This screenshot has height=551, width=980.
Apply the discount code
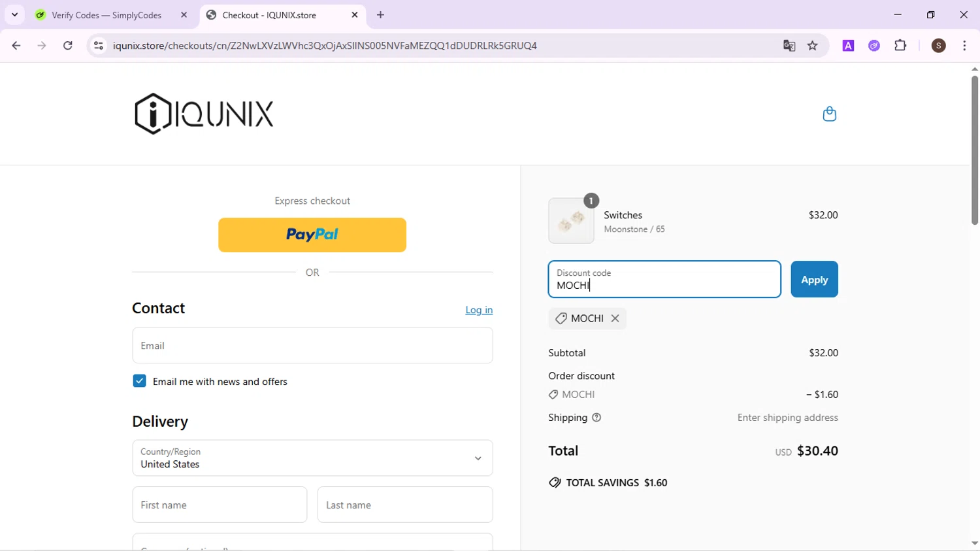pos(814,280)
